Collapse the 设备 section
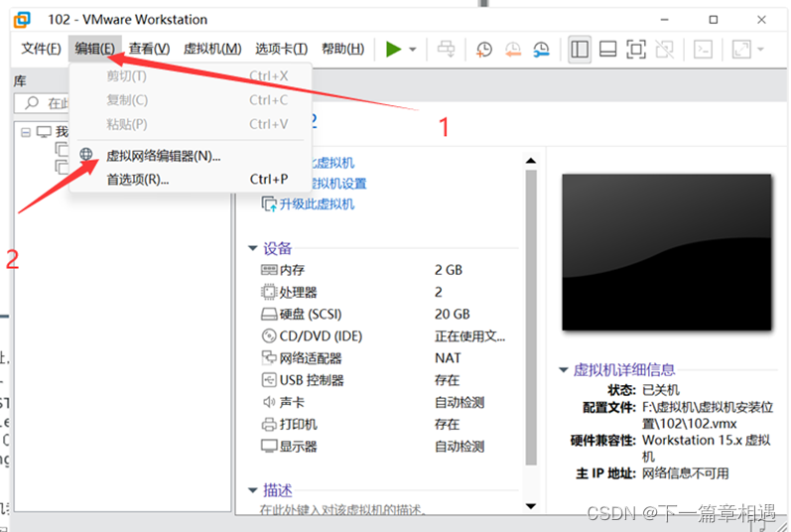 [252, 247]
